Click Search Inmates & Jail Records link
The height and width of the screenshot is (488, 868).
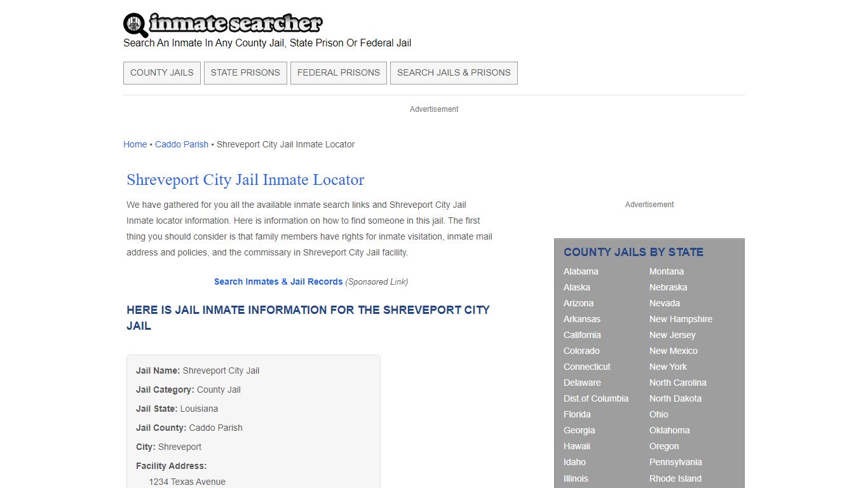[278, 281]
